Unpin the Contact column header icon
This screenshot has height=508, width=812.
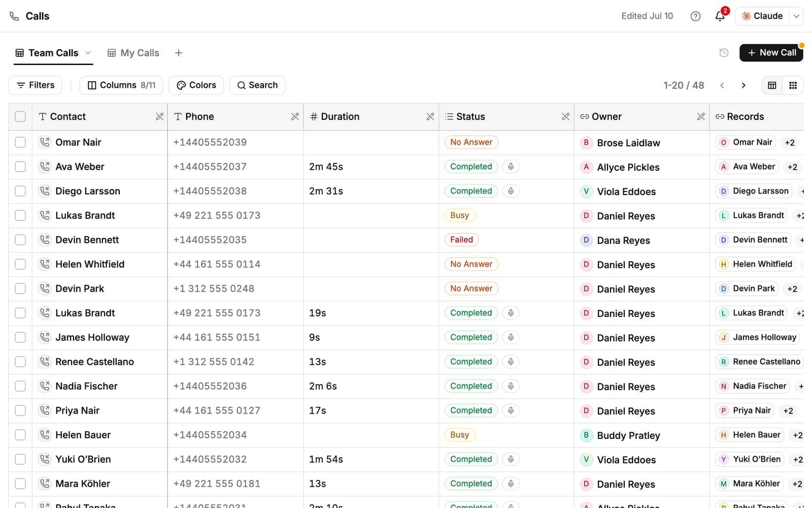pyautogui.click(x=159, y=117)
